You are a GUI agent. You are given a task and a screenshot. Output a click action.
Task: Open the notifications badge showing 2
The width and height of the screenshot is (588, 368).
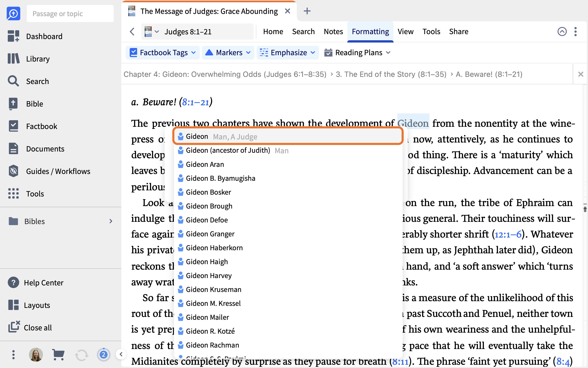pyautogui.click(x=104, y=355)
